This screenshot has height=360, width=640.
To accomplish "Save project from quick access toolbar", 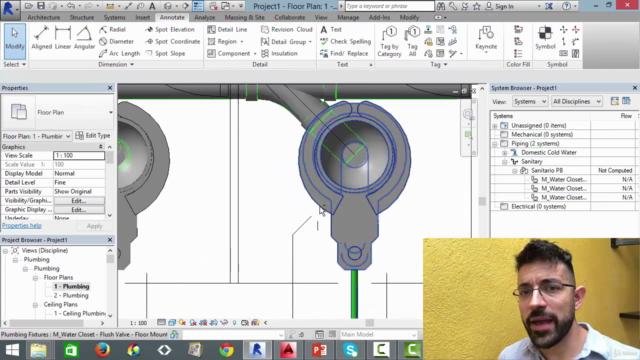I will tap(41, 6).
